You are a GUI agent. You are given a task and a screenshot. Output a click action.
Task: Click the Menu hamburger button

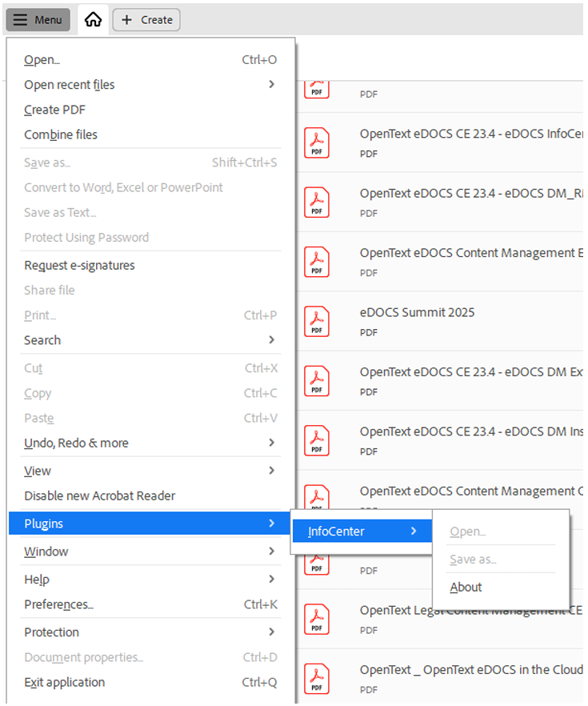(38, 20)
